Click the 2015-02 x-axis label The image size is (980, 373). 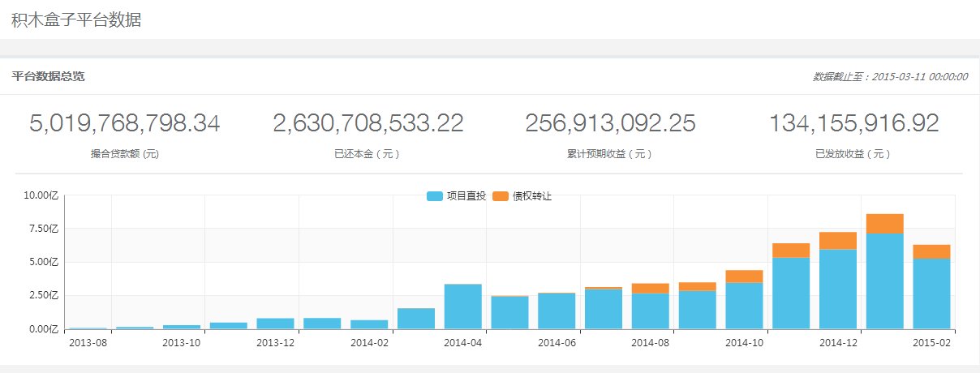pyautogui.click(x=932, y=343)
